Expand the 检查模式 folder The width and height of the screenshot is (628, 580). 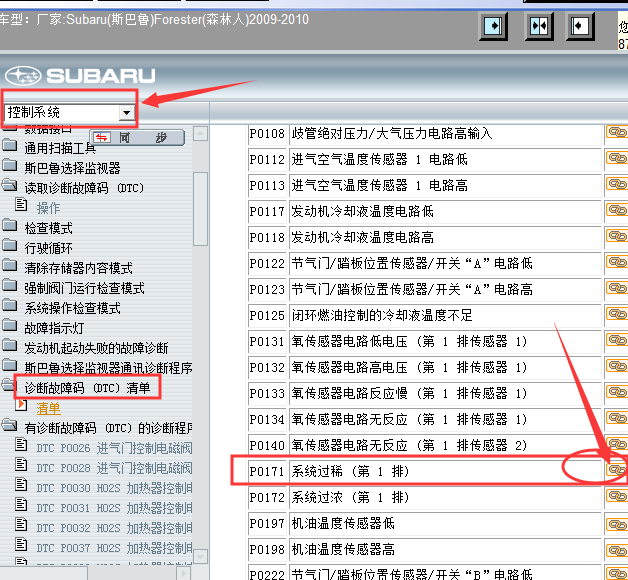[48, 228]
